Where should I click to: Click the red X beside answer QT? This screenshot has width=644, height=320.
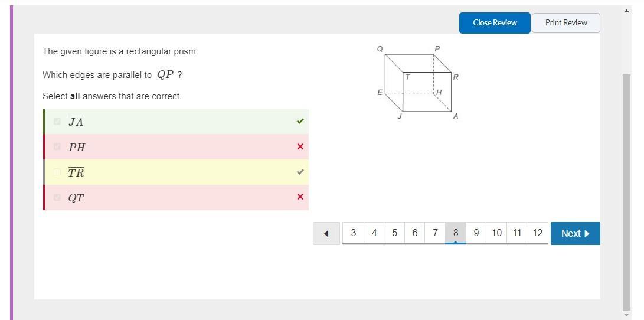tap(300, 197)
